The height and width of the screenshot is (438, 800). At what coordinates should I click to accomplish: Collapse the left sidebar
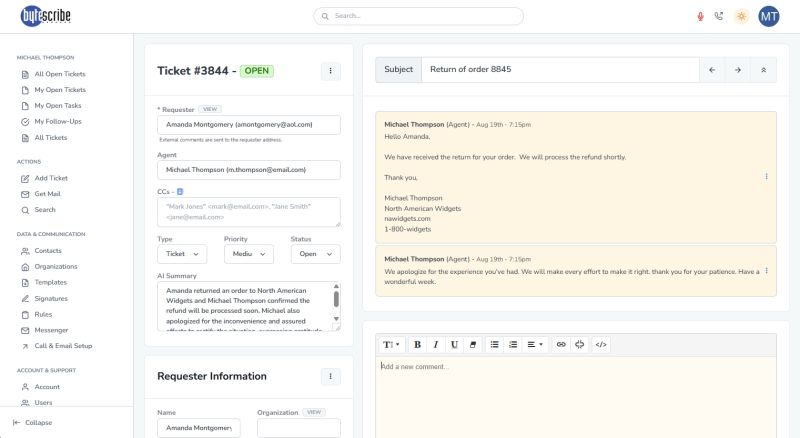[33, 422]
